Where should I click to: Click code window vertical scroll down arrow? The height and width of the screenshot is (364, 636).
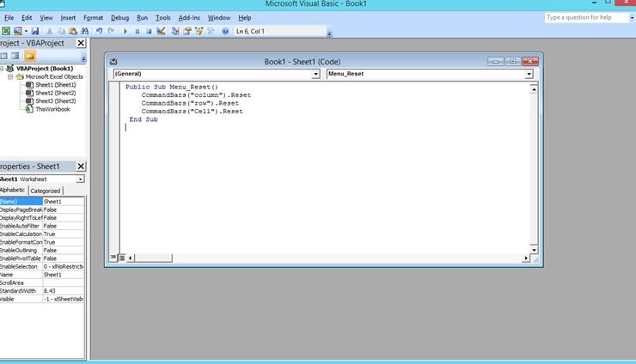coord(534,250)
